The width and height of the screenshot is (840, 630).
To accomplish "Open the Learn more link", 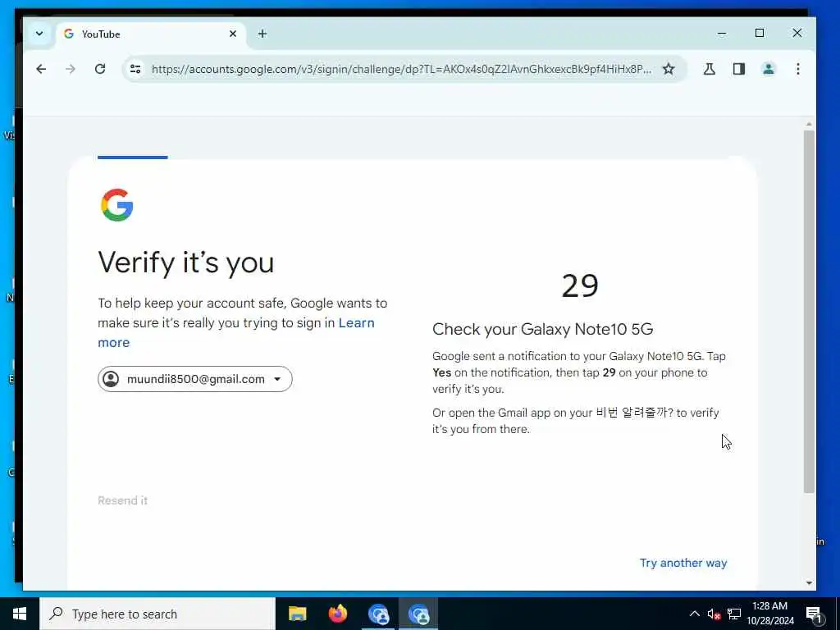I will pos(236,333).
